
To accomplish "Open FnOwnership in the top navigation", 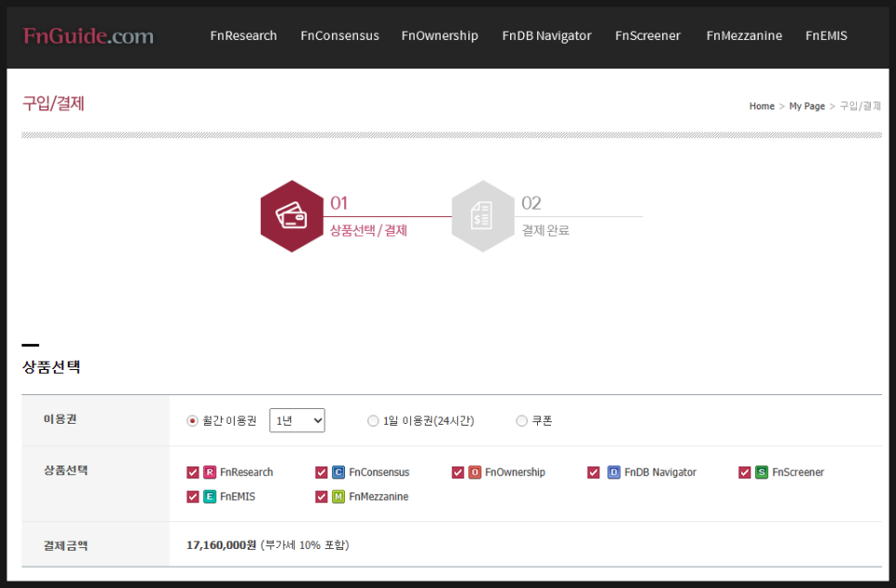I will [440, 35].
